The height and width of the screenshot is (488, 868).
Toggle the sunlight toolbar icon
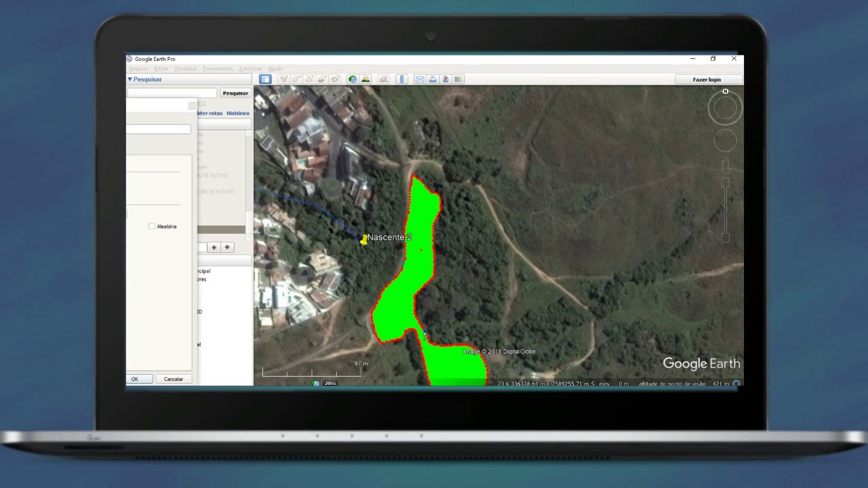(366, 79)
